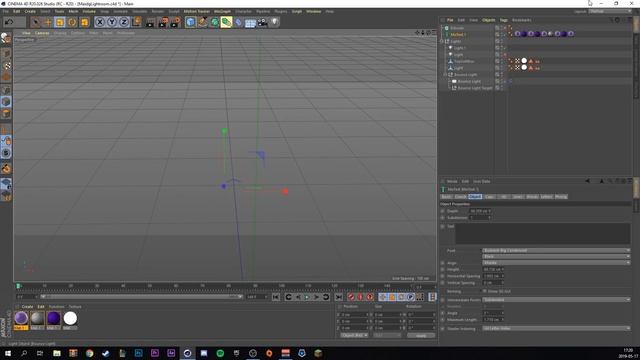Open the Shader Indexing dropdown
Viewport: 640px width, 360px height.
coord(556,329)
